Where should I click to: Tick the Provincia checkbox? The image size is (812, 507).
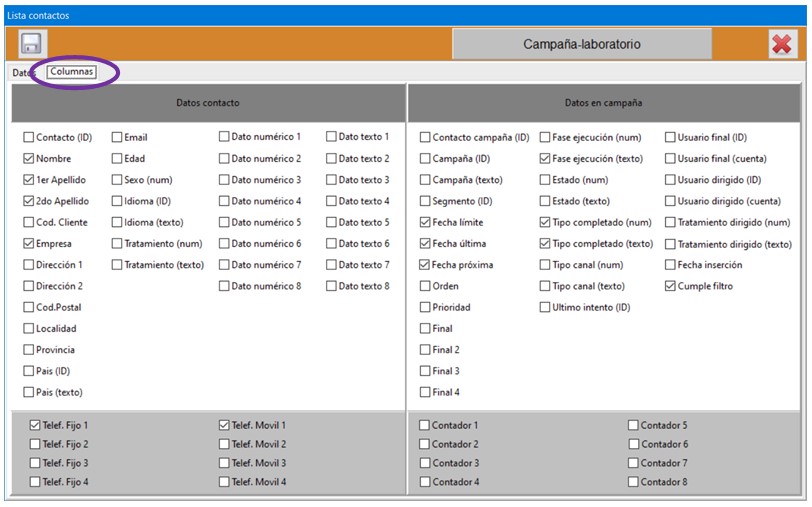[x=28, y=350]
